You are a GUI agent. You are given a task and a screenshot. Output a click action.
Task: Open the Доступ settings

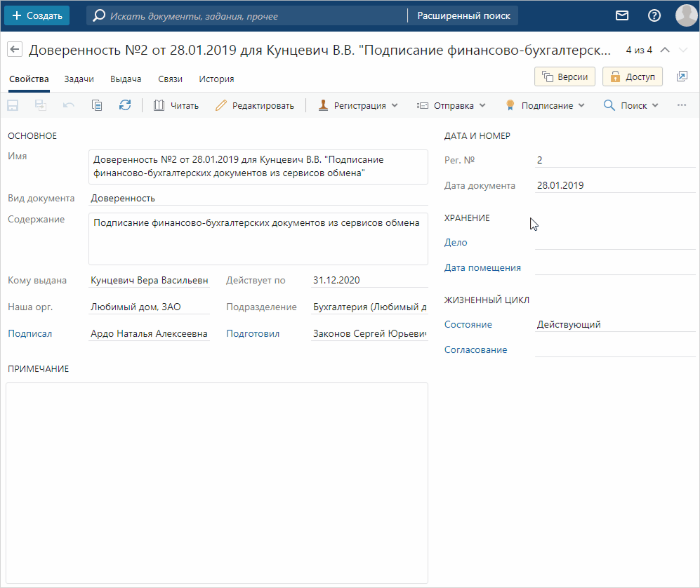(633, 76)
